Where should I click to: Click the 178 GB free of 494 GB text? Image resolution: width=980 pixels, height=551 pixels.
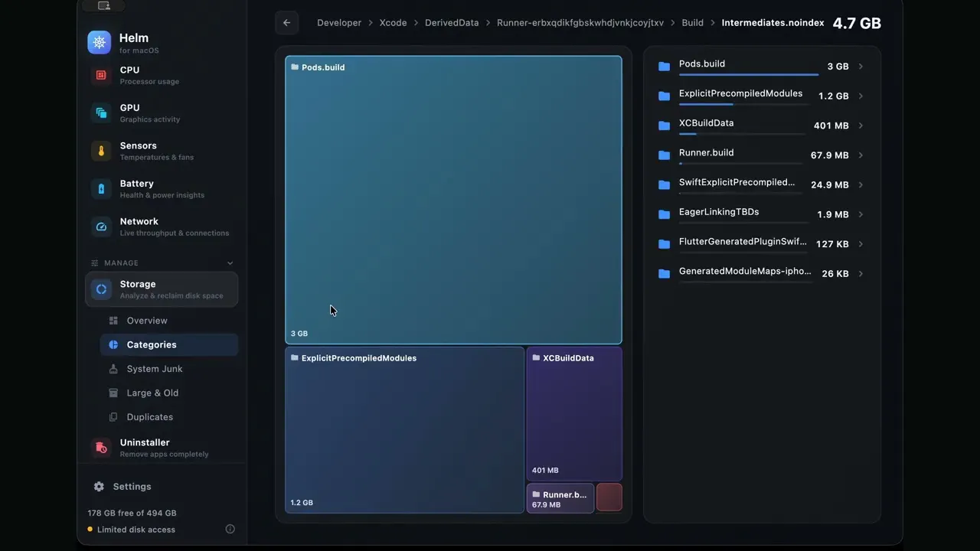coord(132,513)
